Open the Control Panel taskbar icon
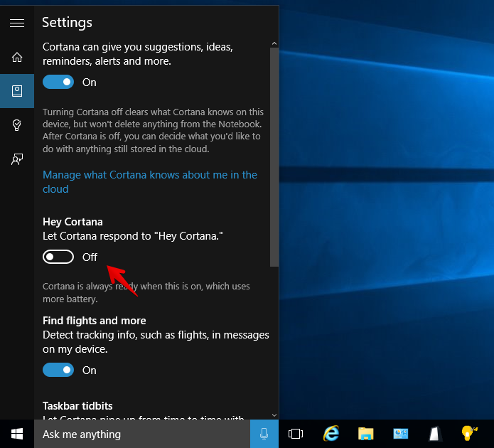Image resolution: width=494 pixels, height=448 pixels. [x=400, y=434]
